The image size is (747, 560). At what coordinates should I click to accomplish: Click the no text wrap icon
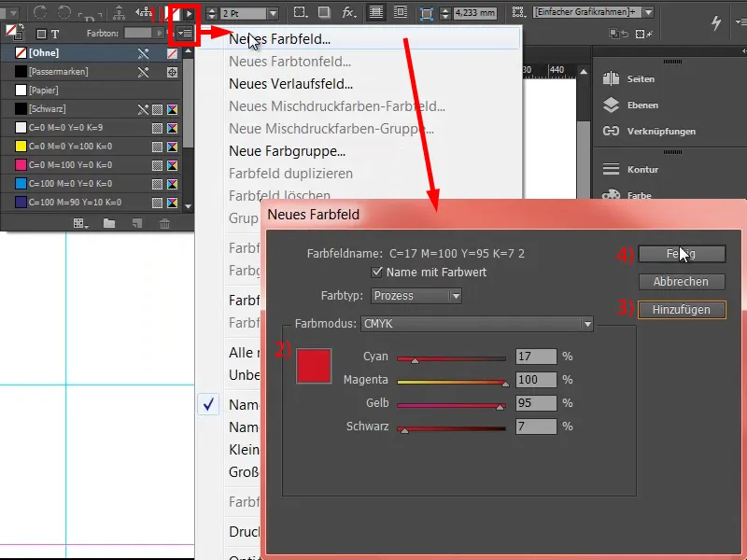coord(376,12)
